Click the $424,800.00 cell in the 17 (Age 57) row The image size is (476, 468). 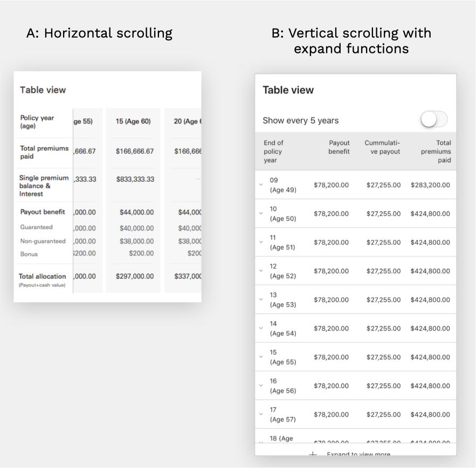430,414
